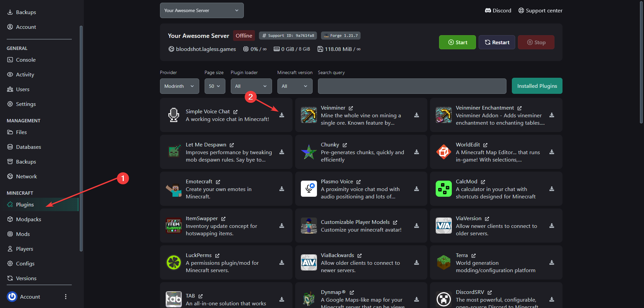Expand the Page size dropdown
The width and height of the screenshot is (644, 308).
pos(215,86)
